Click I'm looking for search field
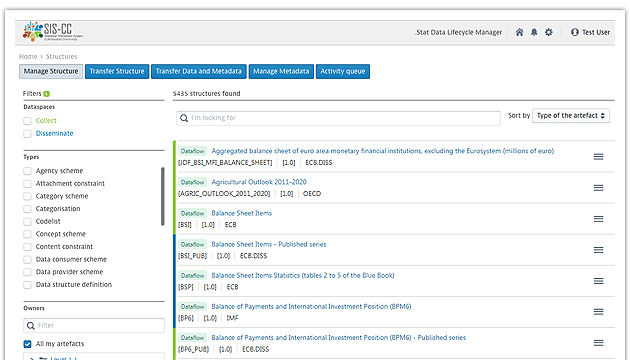This screenshot has height=360, width=630. [338, 118]
